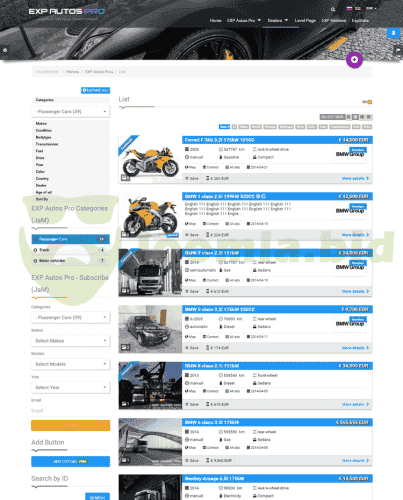The image size is (403, 500).
Task: Open yellow motorcycle thumbnail of Ferrari listing
Action: (150, 159)
